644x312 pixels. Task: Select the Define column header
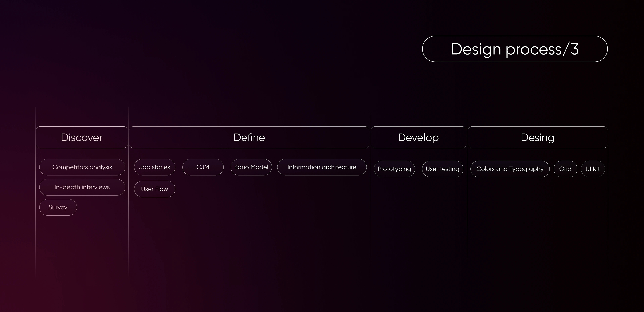[249, 137]
